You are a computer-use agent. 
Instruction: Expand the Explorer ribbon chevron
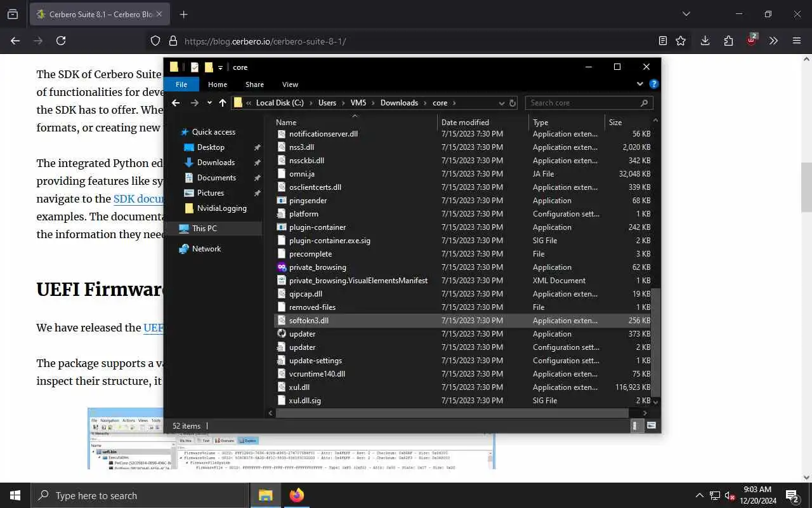[x=640, y=84]
